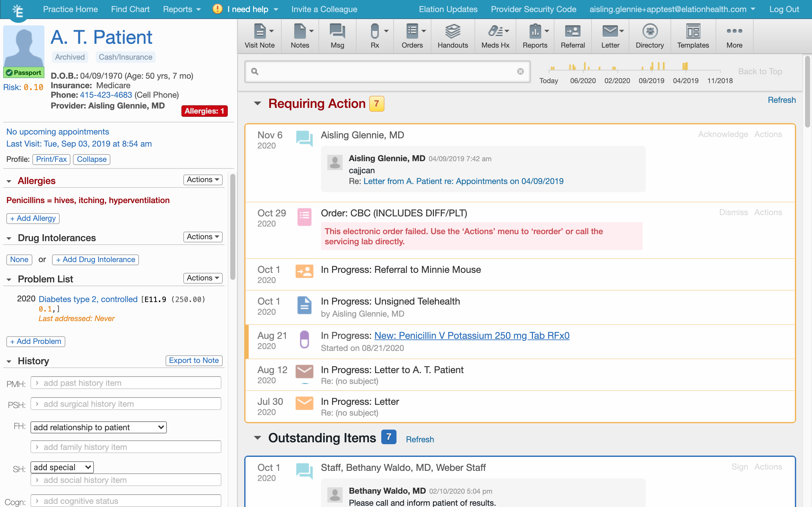Select the Msg icon to send a message

click(x=337, y=36)
